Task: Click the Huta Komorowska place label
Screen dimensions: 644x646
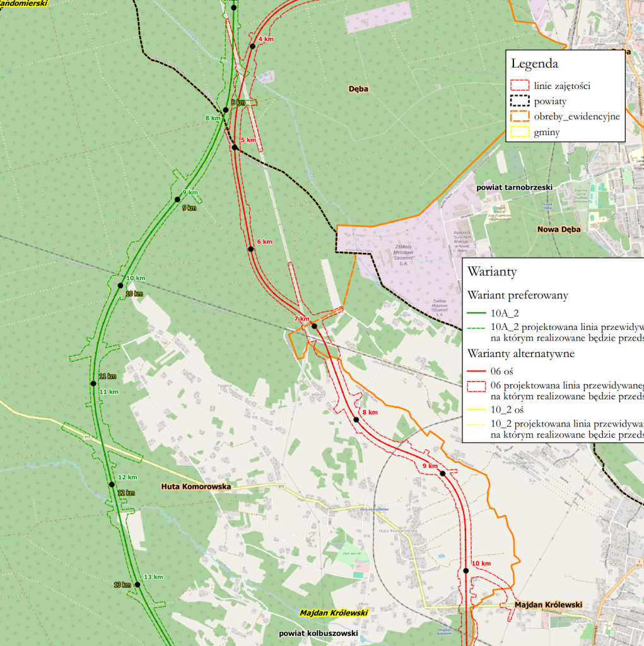Action: pyautogui.click(x=196, y=486)
